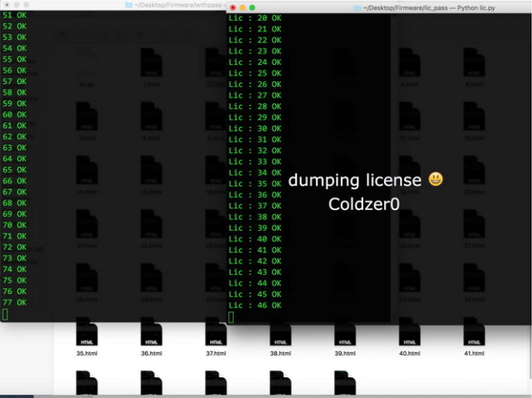Image resolution: width=532 pixels, height=398 pixels.
Task: Click the '51 OK' line in withpass terminal
Action: pos(14,15)
